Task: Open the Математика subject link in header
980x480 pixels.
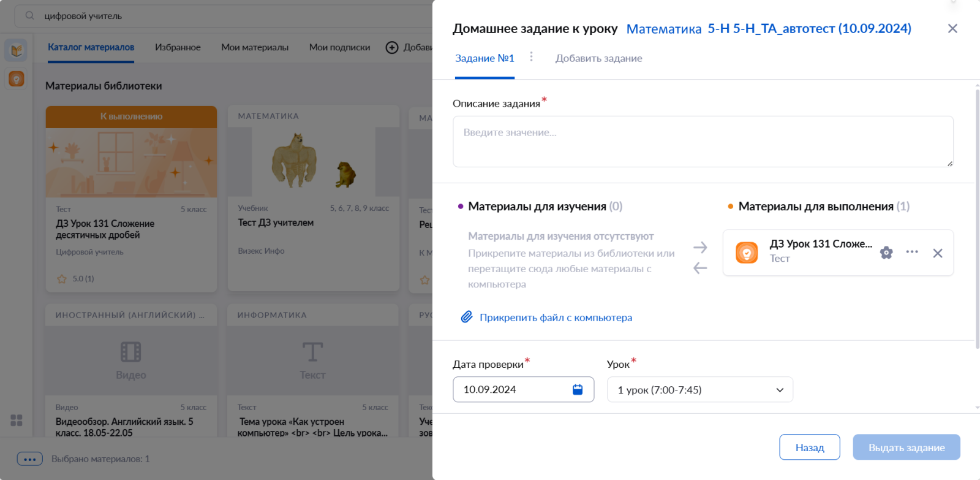Action: pyautogui.click(x=664, y=29)
